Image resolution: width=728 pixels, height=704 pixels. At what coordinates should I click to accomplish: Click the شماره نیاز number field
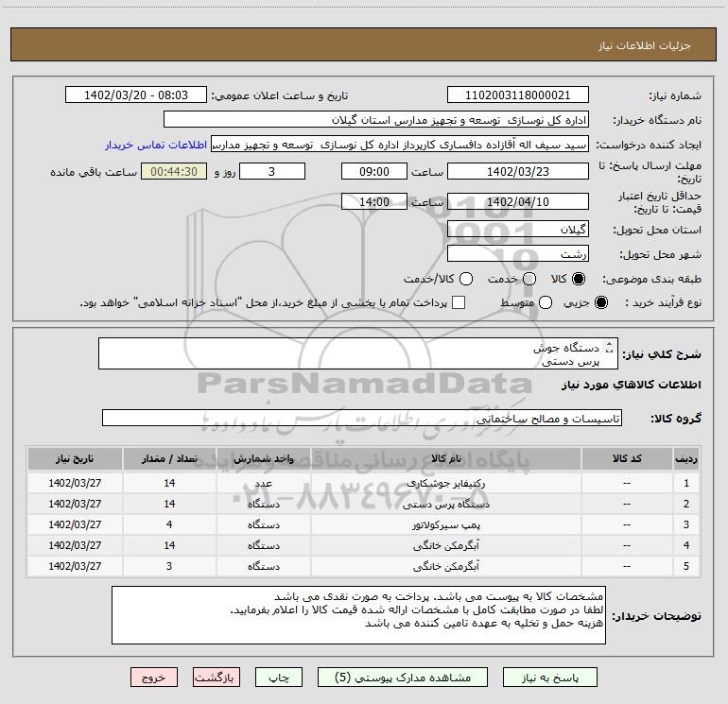point(518,95)
